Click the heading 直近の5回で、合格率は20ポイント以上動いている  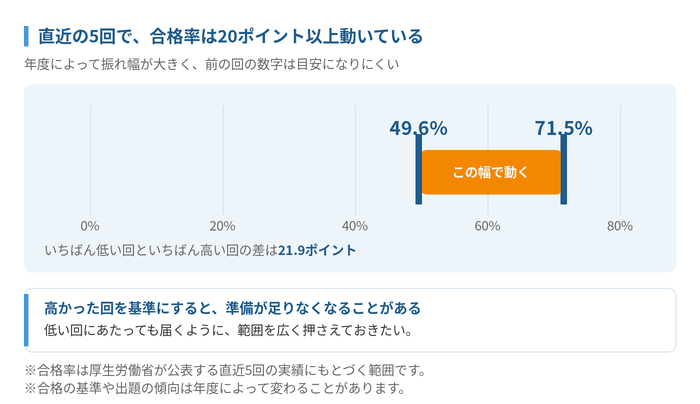click(x=230, y=36)
